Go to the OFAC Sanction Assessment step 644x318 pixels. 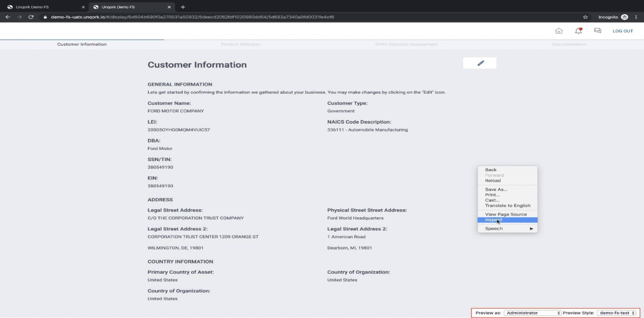coord(407,44)
